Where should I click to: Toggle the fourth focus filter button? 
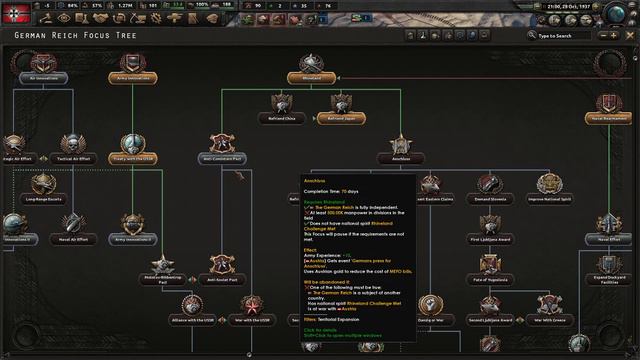point(447,36)
